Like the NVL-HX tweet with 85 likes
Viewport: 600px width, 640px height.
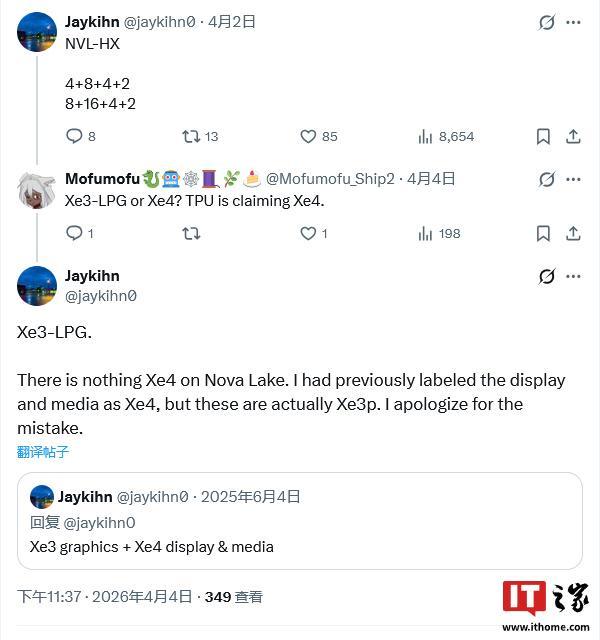coord(309,136)
